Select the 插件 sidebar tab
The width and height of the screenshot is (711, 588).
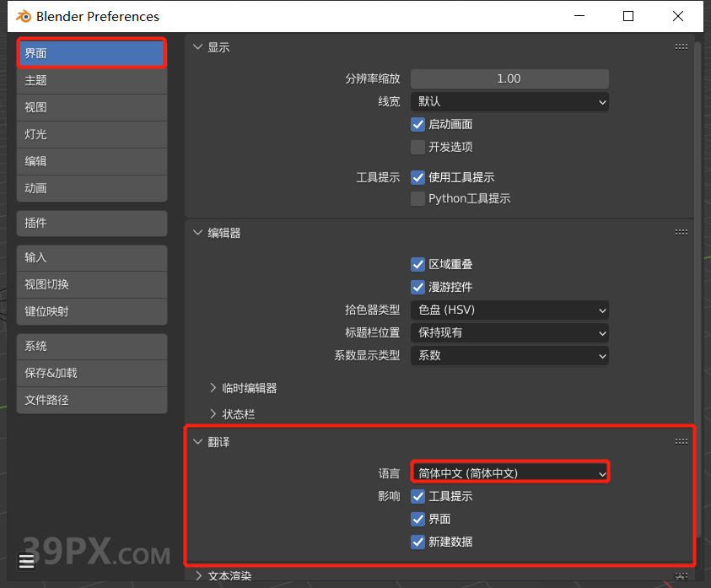tap(91, 224)
